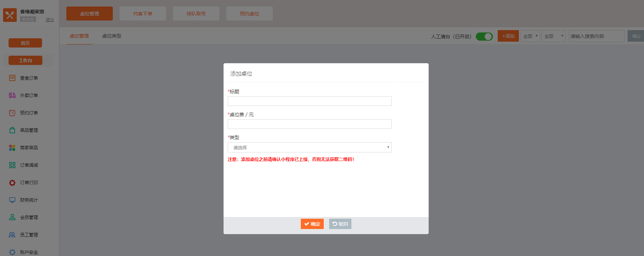Cancel the dialog with 取消 button
The width and height of the screenshot is (644, 256).
coord(340,224)
